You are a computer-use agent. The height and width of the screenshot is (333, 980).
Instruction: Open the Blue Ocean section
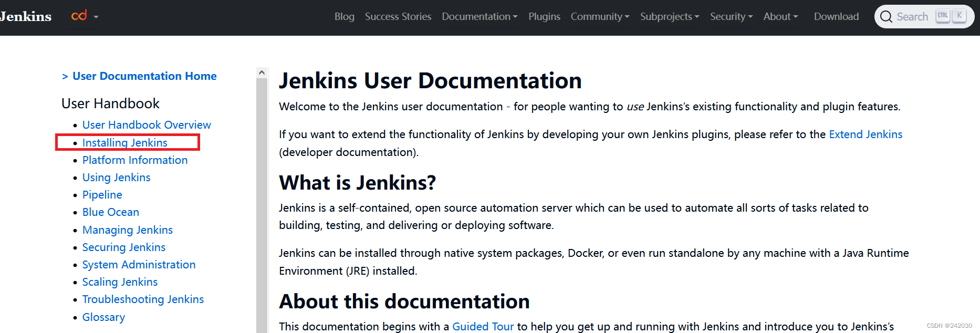111,212
